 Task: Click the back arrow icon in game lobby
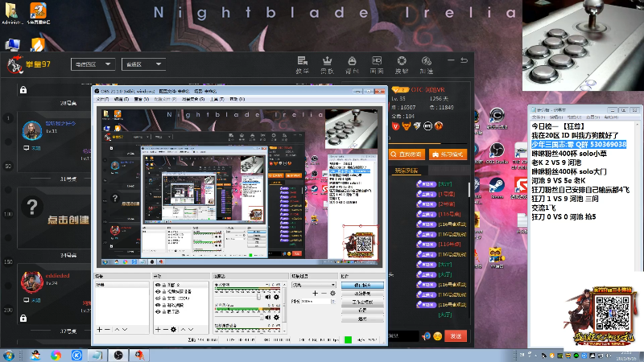[464, 60]
